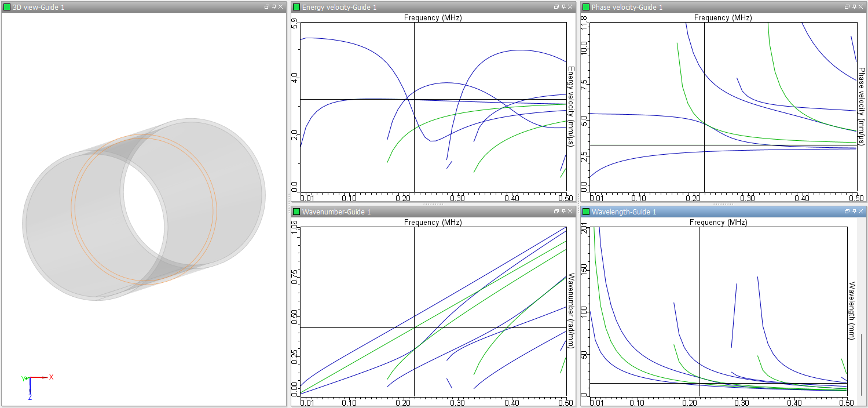Toggle pin on the Wavenumber panel
Image resolution: width=868 pixels, height=408 pixels.
click(563, 212)
